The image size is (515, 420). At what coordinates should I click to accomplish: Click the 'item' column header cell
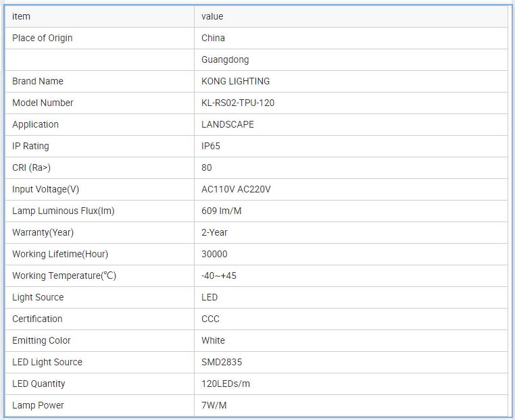pyautogui.click(x=22, y=16)
